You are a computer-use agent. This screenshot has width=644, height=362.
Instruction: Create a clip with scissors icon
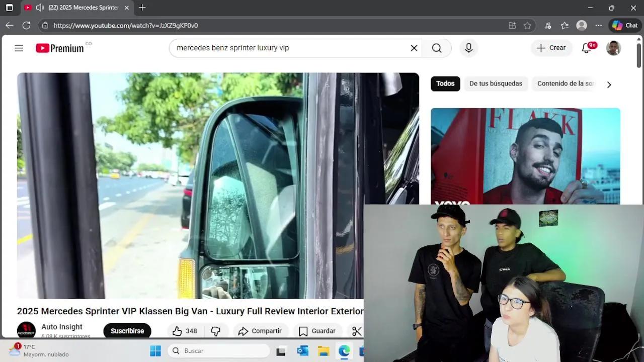357,331
